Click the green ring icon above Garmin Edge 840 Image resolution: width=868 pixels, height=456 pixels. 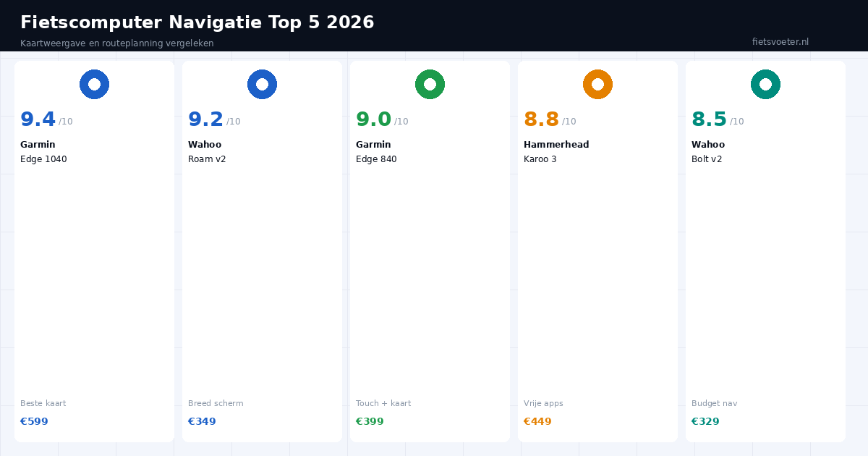tap(430, 85)
